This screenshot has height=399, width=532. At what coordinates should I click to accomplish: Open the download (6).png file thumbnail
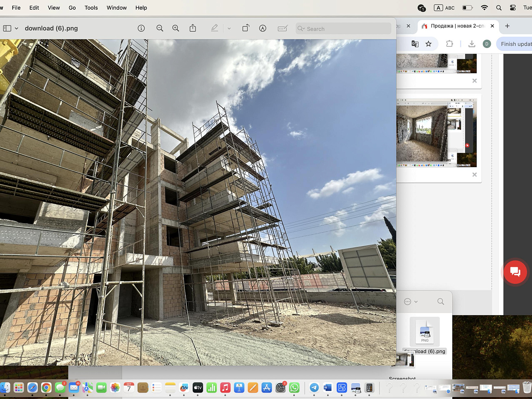pyautogui.click(x=425, y=332)
